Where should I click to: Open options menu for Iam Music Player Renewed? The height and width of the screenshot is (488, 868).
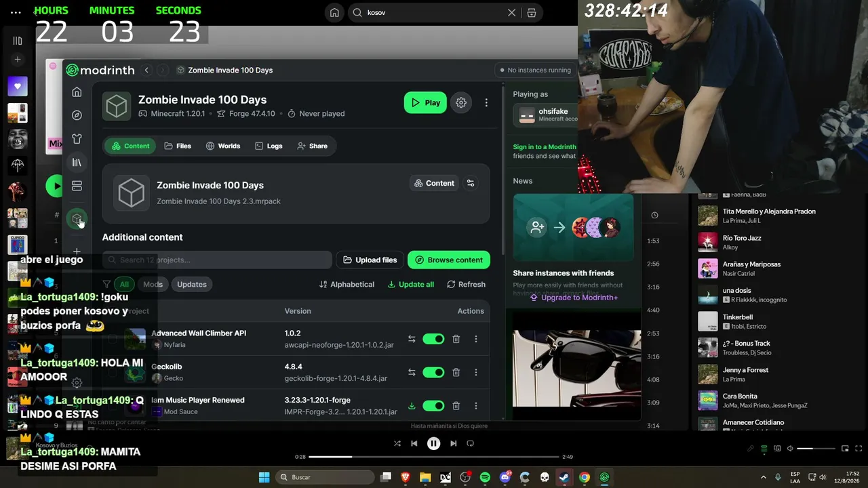(x=476, y=406)
